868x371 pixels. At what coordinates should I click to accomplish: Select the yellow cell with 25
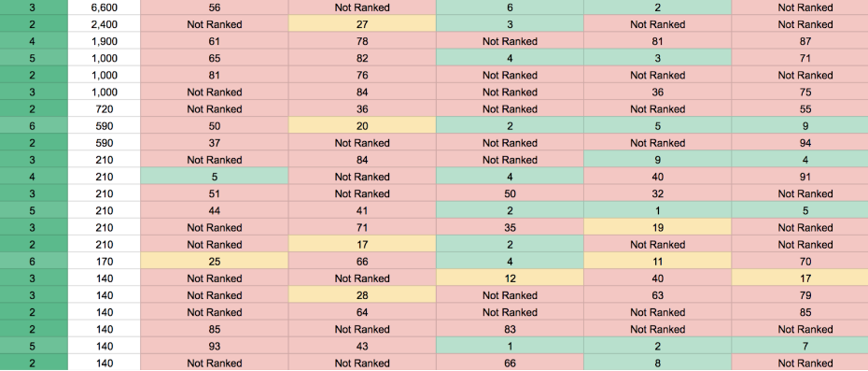coord(215,262)
